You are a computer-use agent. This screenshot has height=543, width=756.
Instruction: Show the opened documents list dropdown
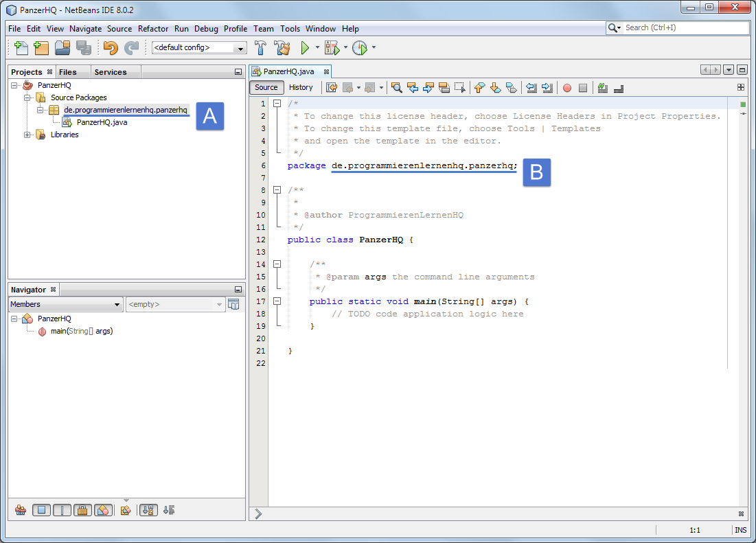tap(729, 70)
